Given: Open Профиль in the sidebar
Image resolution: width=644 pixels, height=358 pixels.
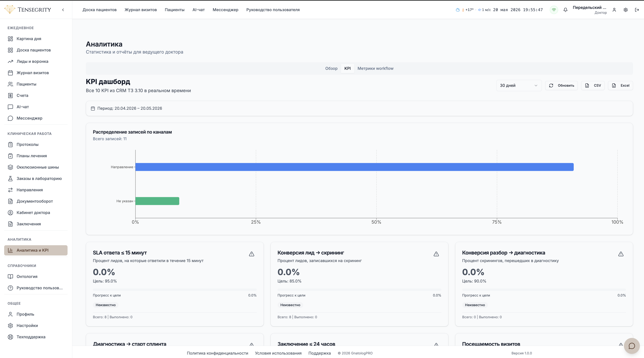Looking at the screenshot, I should pos(36,314).
